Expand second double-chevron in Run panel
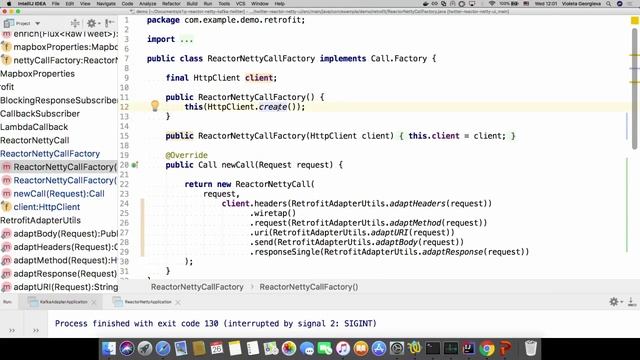 click(36, 330)
